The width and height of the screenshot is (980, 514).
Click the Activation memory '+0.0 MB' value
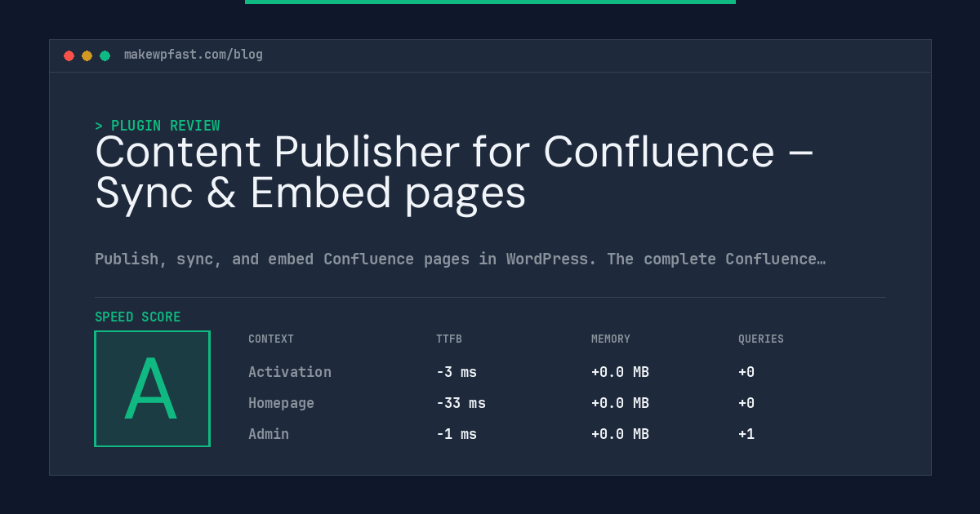pyautogui.click(x=620, y=372)
